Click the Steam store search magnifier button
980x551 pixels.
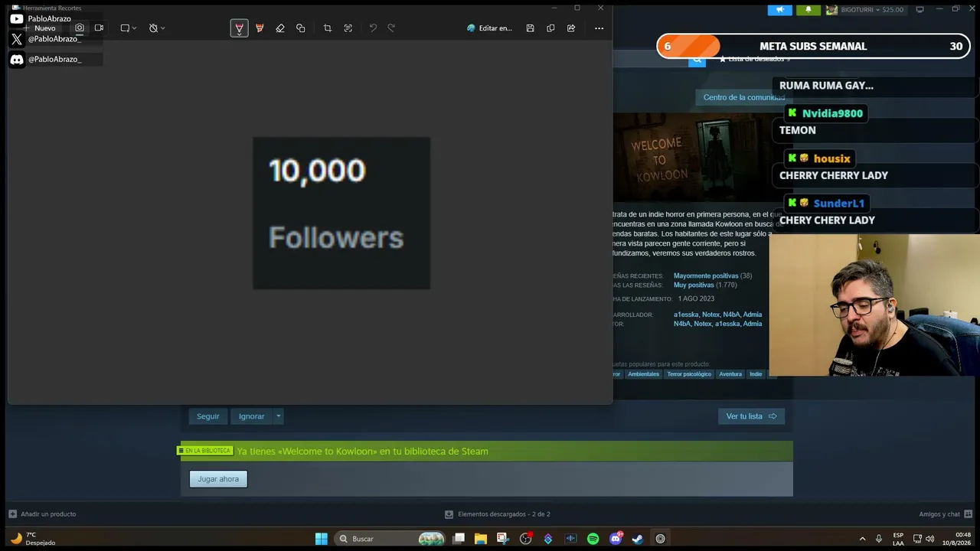coord(697,59)
